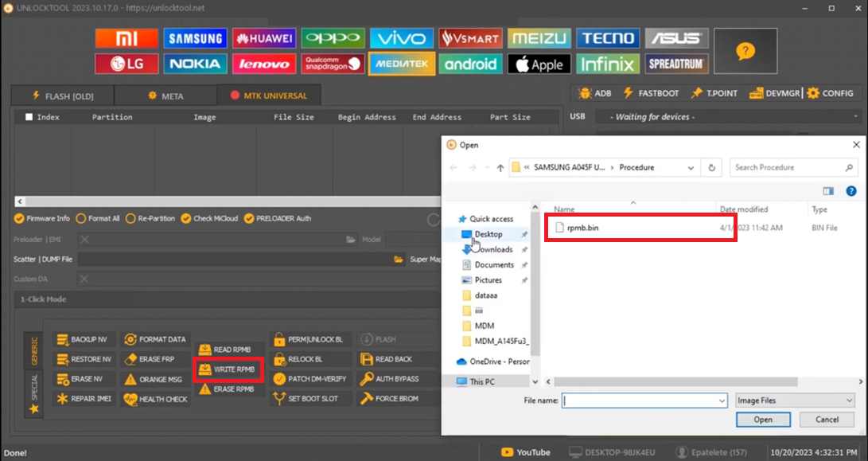Image resolution: width=868 pixels, height=461 pixels.
Task: Switch to the MTK UNIVERSAL tab
Action: [269, 96]
